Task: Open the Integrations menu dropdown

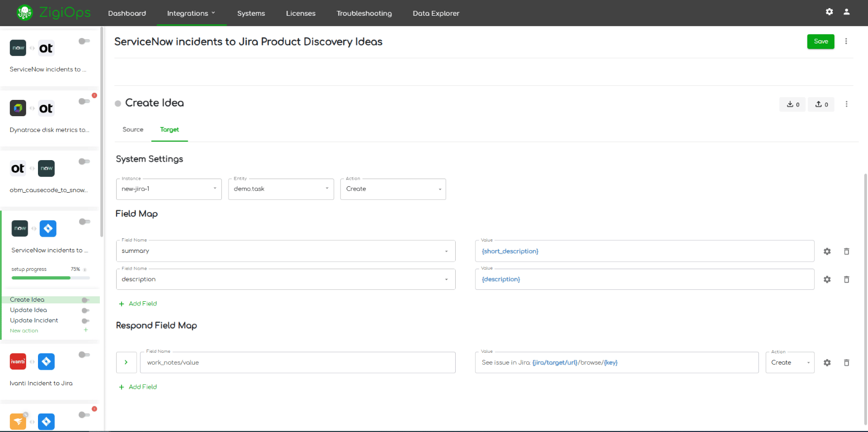Action: pyautogui.click(x=191, y=13)
